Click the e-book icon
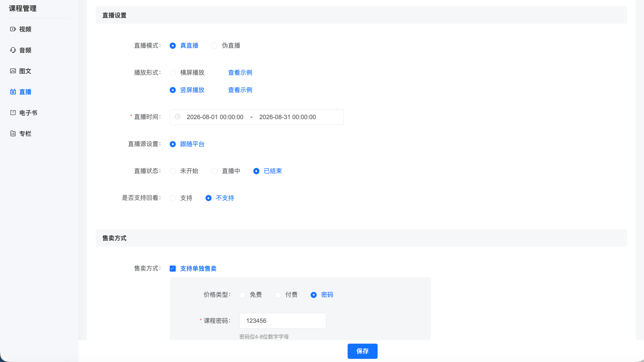The image size is (644, 362). click(x=13, y=113)
